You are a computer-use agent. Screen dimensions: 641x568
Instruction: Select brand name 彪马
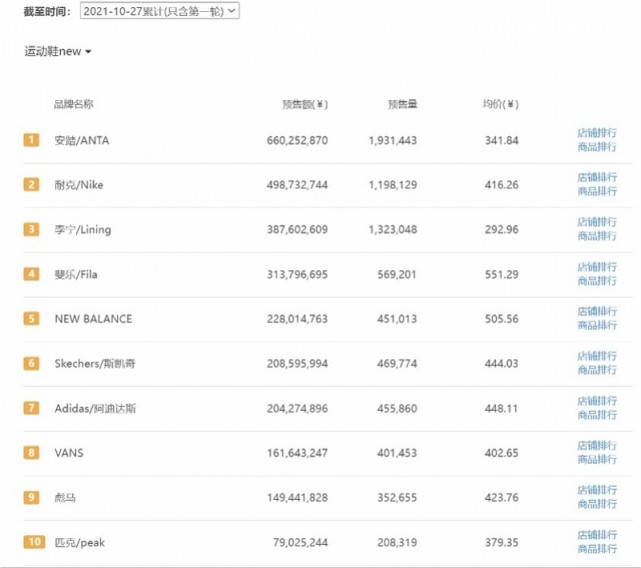[65, 498]
